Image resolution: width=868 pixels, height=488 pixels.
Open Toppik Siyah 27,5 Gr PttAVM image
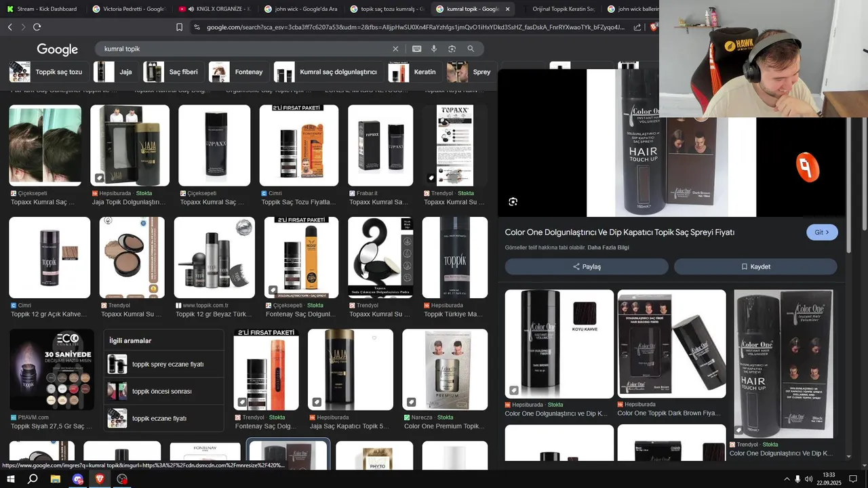coord(52,369)
